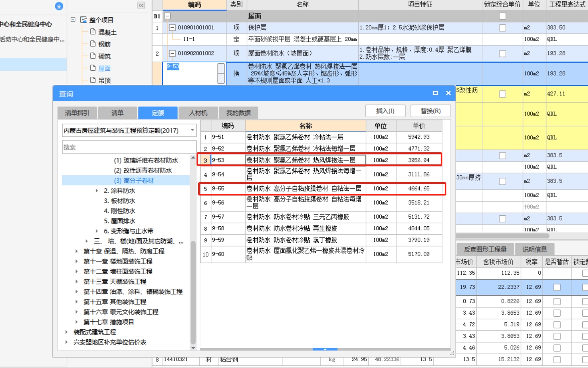Click the blue download arrow icon
588x368 pixels.
tap(59, 6)
